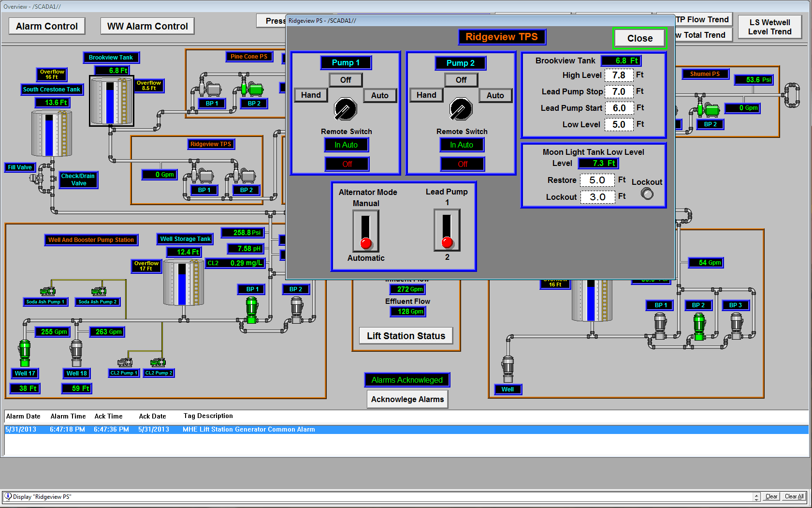Click the CL2 Pump 2 icon
Viewport: 812px width, 508px height.
pos(158,362)
